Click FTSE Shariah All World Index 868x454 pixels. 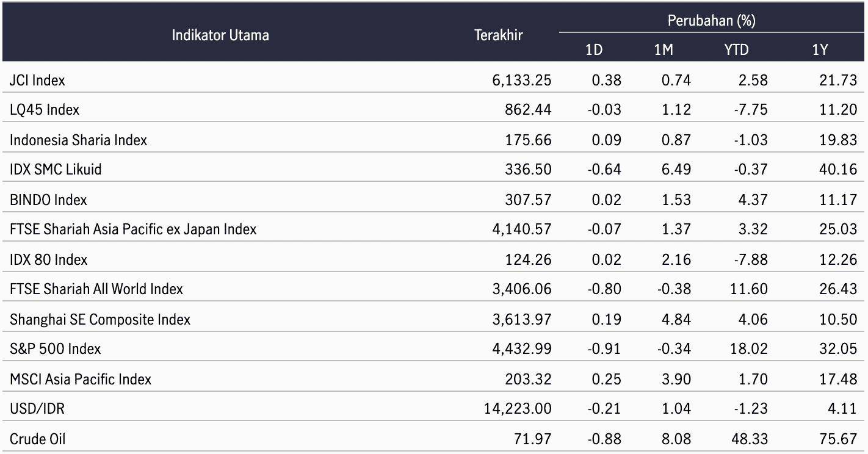point(96,289)
